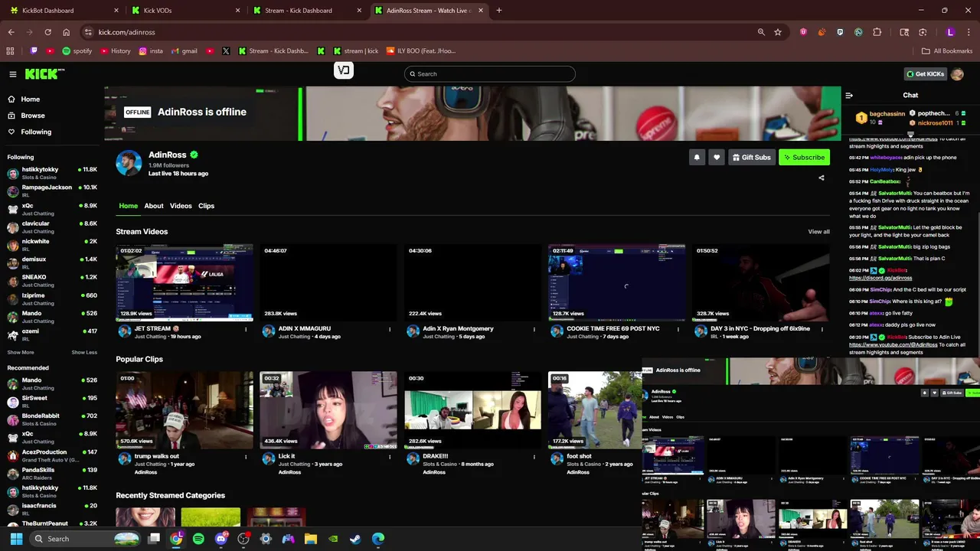Open the JET STREAM video thumbnail

point(185,282)
